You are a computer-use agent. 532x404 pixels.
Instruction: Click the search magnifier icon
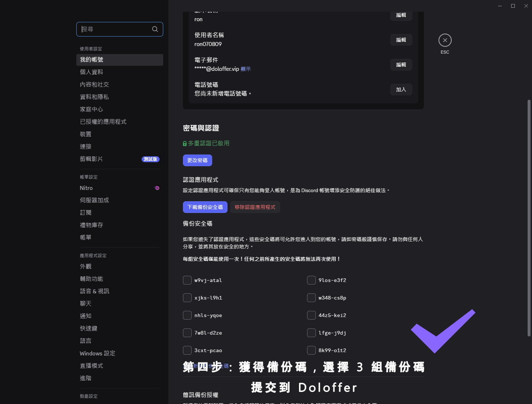tap(155, 29)
